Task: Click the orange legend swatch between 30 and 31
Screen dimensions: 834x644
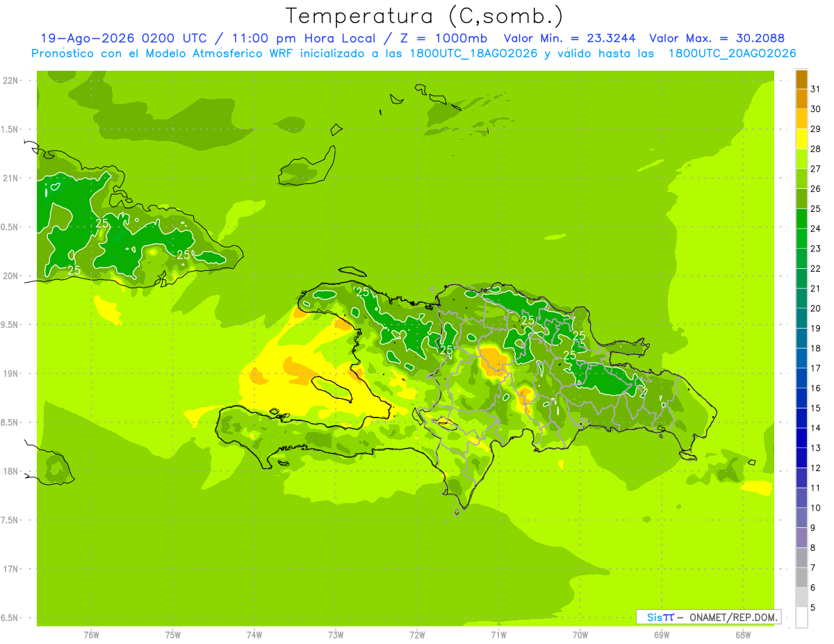Action: (x=801, y=99)
